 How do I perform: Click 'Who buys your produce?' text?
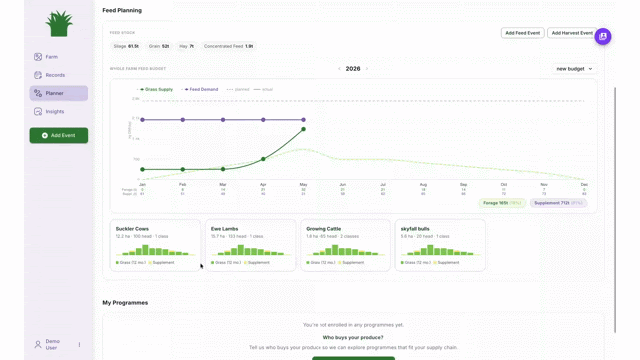coord(353,338)
